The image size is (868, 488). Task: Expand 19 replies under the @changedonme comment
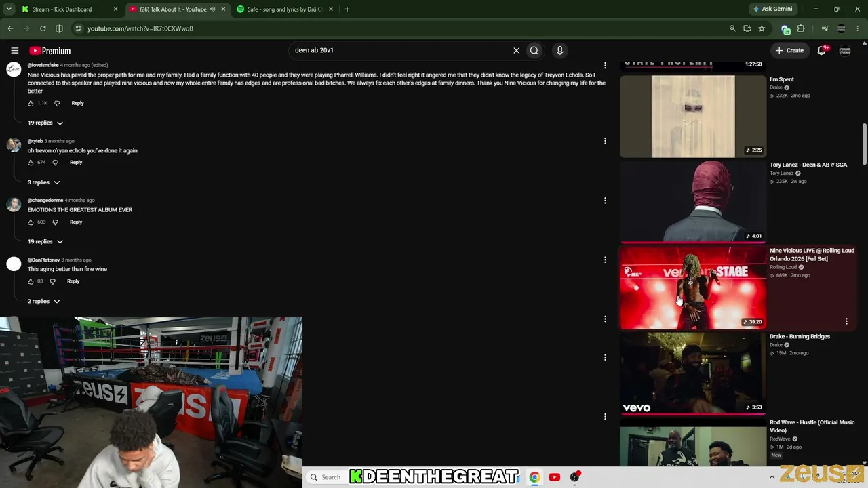point(45,241)
